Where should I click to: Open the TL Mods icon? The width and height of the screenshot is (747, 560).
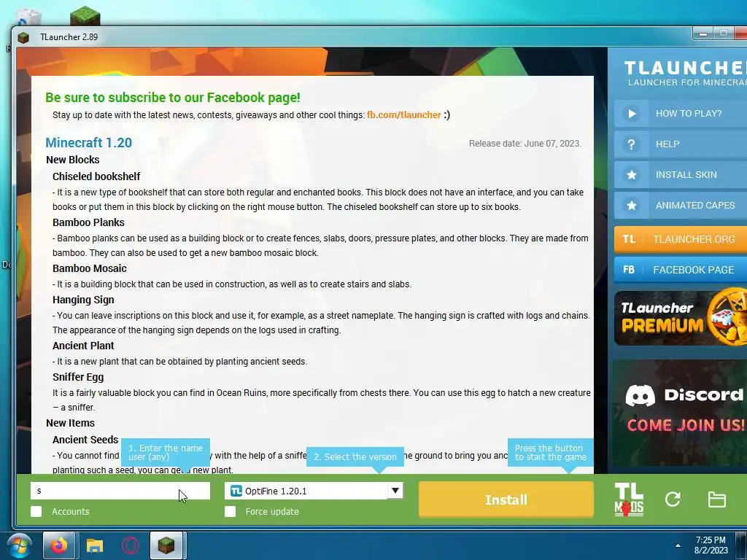click(629, 499)
